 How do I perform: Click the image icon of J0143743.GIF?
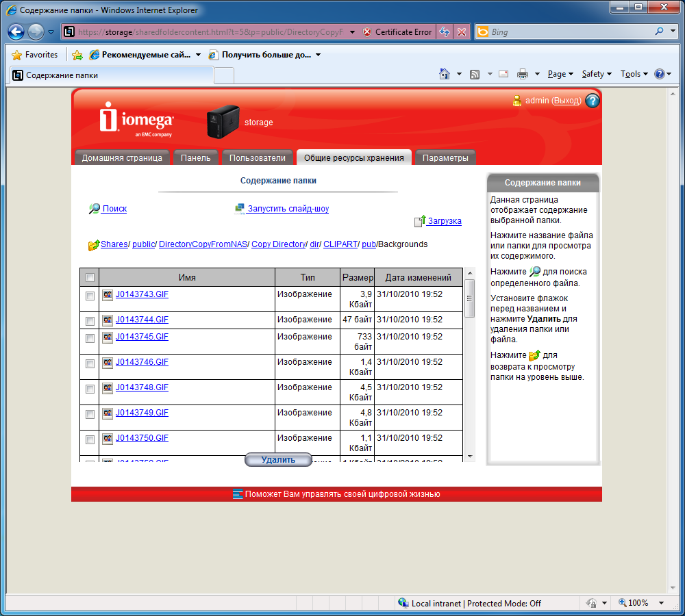coord(108,295)
